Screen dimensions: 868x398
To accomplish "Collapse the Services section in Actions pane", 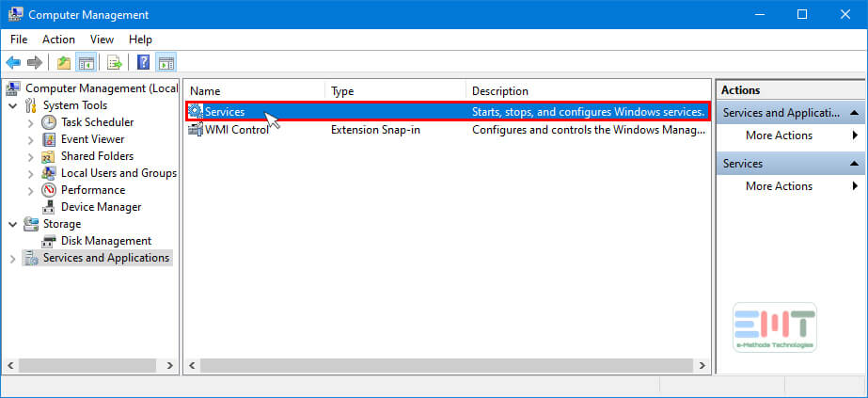I will tap(854, 164).
